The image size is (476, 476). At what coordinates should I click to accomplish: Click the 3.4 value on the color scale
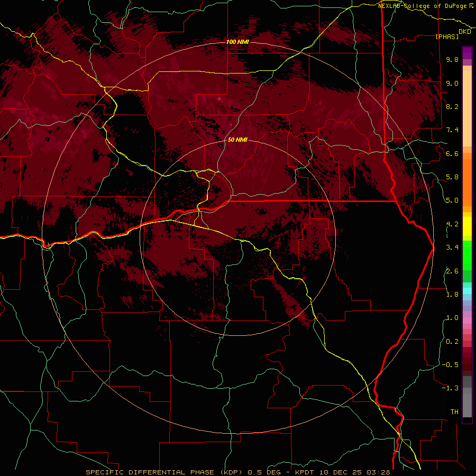pos(452,248)
